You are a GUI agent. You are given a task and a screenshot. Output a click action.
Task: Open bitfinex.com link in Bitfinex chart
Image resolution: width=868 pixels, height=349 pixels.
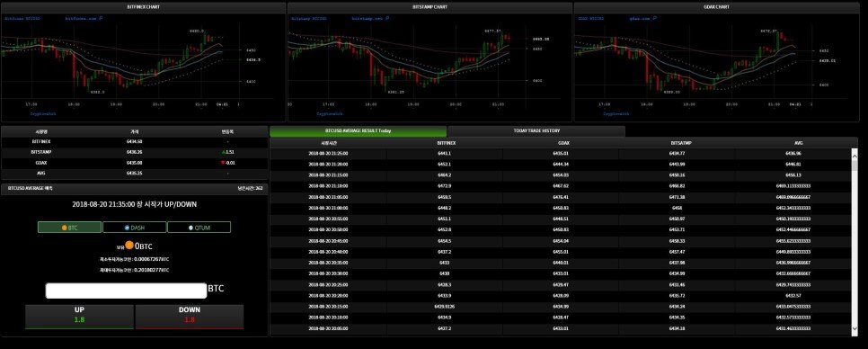[84, 18]
